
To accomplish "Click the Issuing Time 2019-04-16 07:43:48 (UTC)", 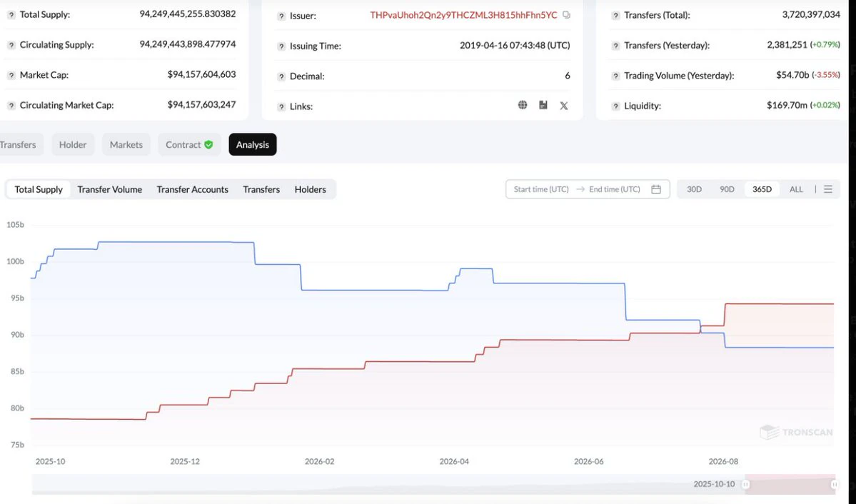I will [515, 46].
